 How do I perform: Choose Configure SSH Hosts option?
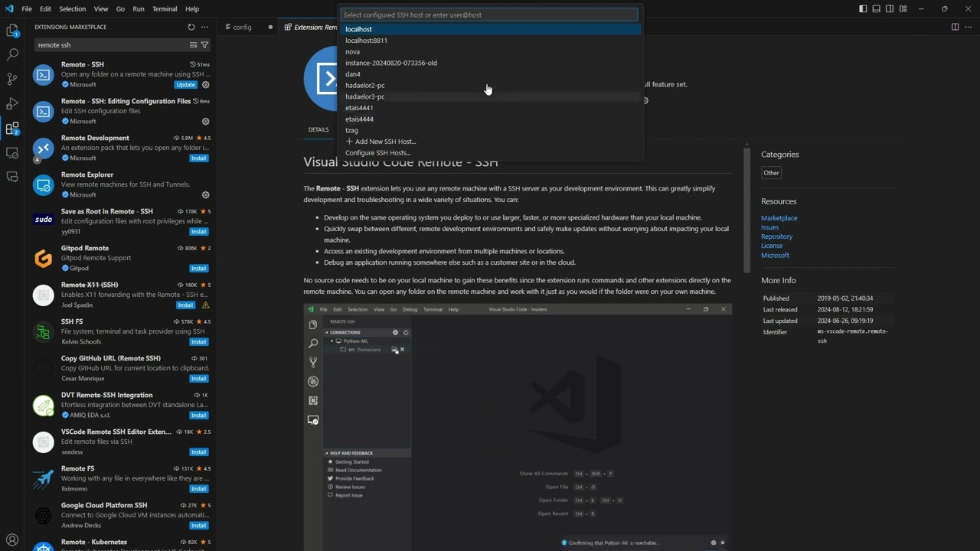click(490, 153)
